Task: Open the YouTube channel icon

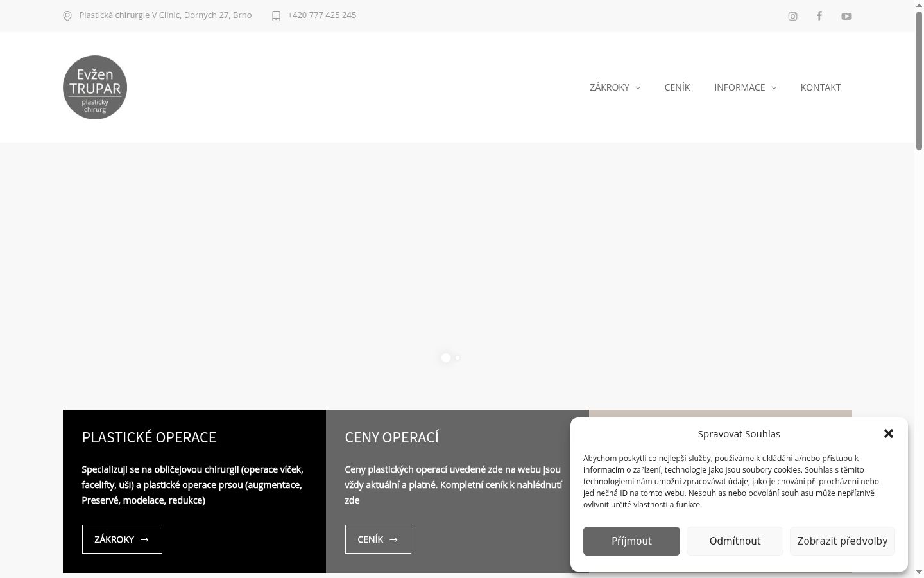Action: pyautogui.click(x=846, y=16)
